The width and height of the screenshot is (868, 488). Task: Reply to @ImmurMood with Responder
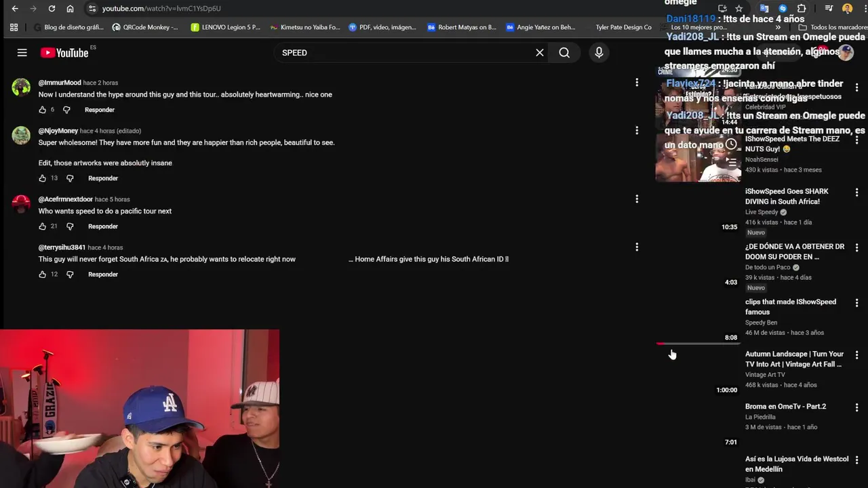pos(100,110)
